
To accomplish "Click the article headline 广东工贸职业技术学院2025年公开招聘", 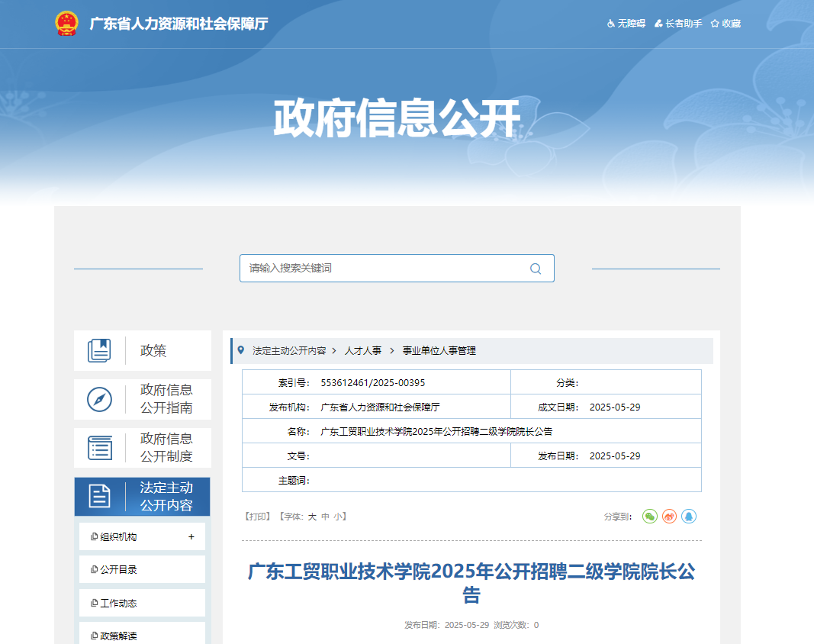I will pos(471,582).
